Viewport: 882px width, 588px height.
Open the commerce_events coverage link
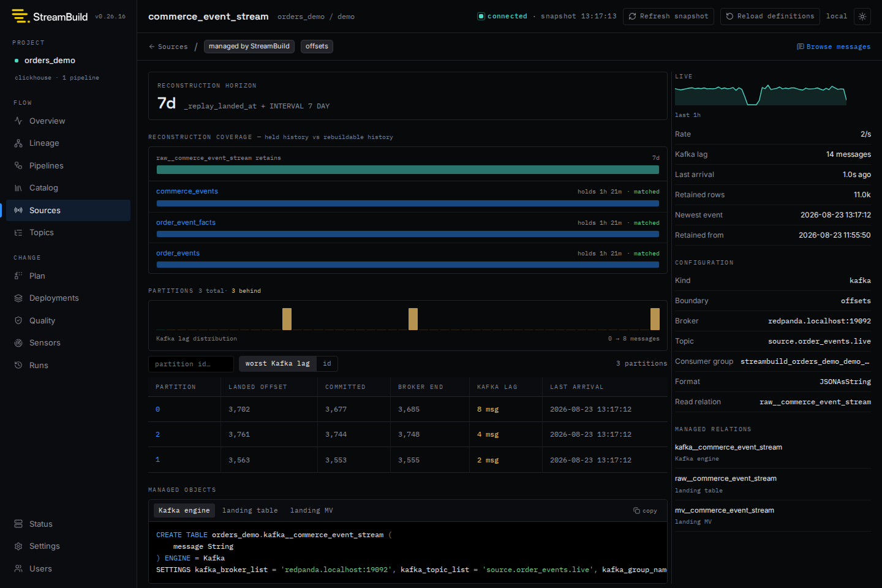[x=187, y=191]
